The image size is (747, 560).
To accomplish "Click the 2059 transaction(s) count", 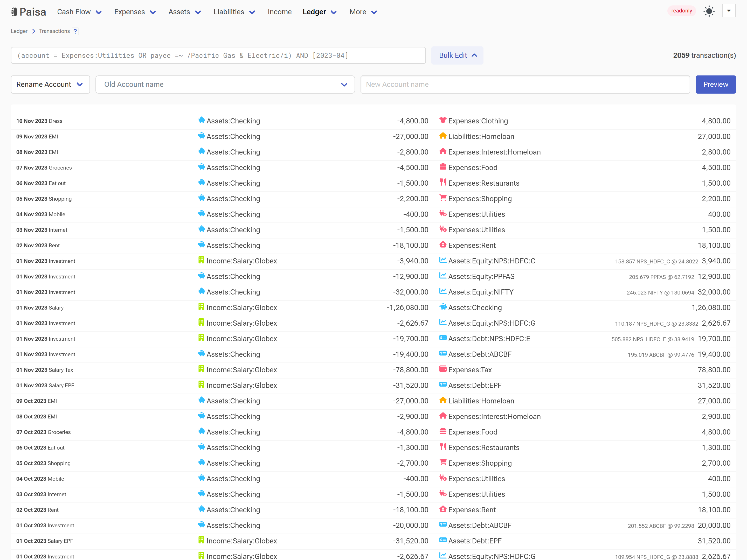I will coord(704,55).
